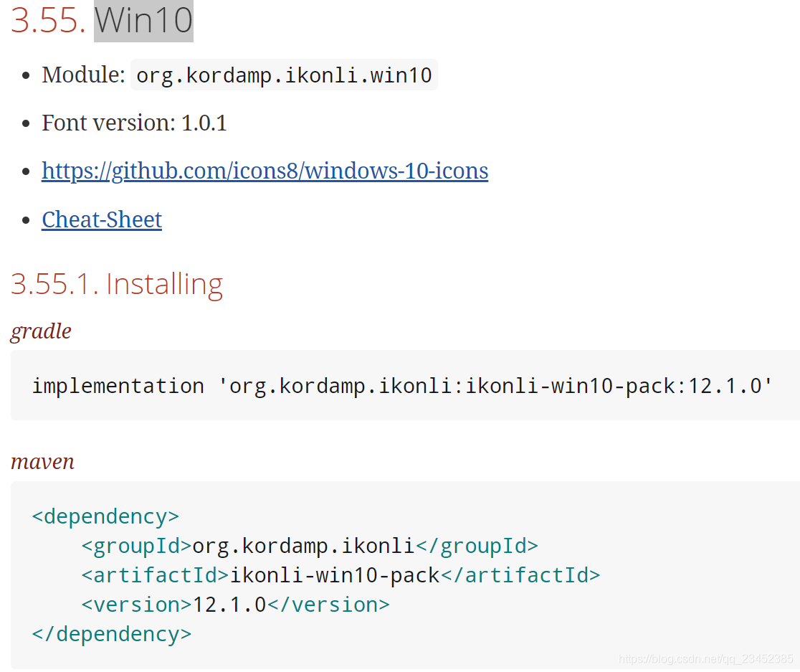Click the 'Font version: 1.0.1' line
Screen dimensions: 800x672
pyautogui.click(x=134, y=123)
